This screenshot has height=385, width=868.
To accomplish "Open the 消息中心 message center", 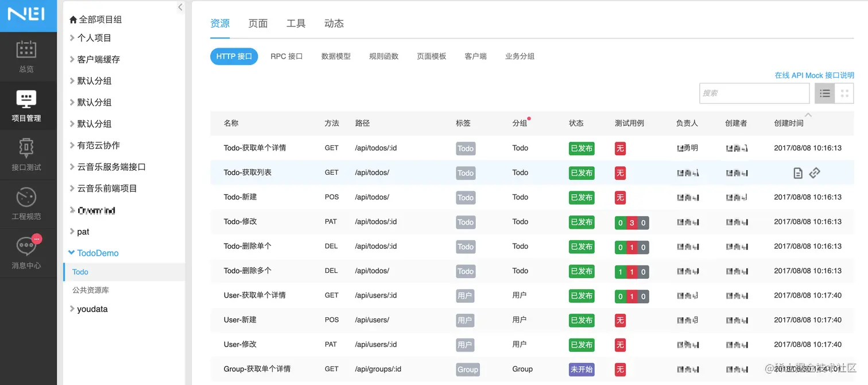I will tap(26, 253).
